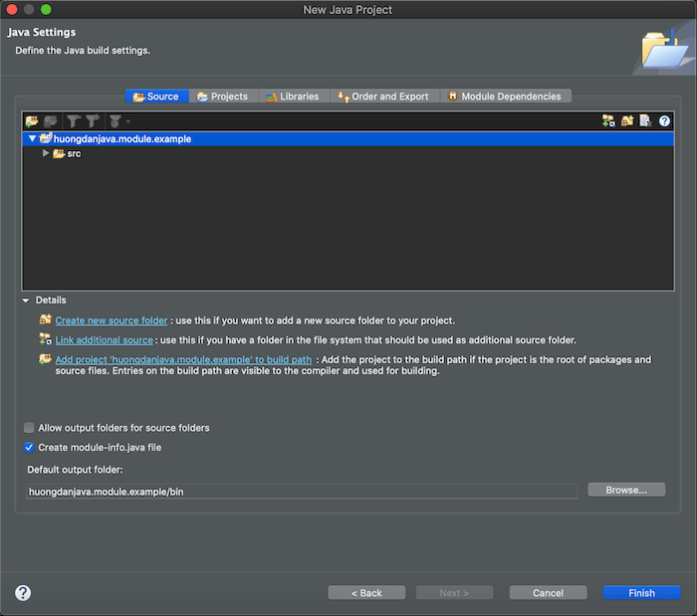Collapse the huongdanjava.module.example tree node
This screenshot has height=616, width=697.
point(32,138)
